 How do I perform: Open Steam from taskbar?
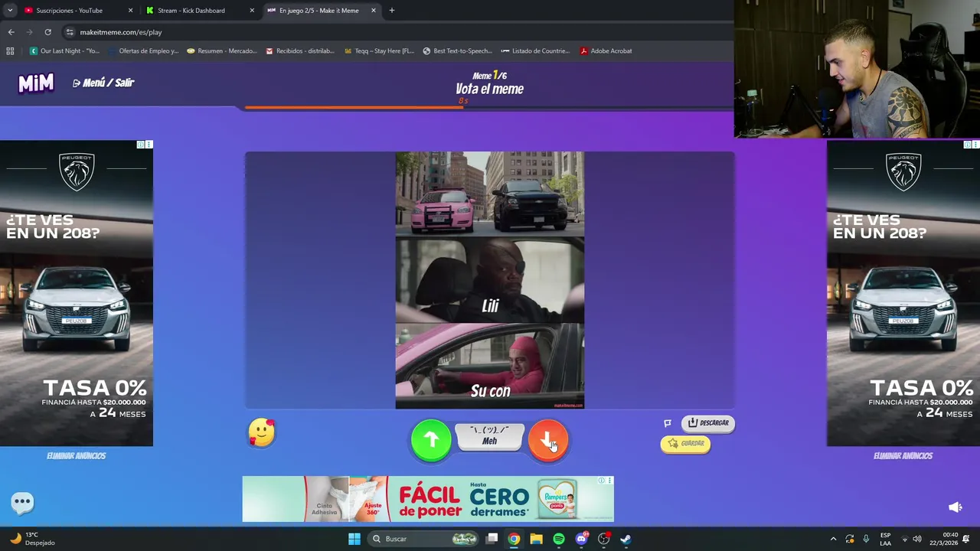(626, 539)
